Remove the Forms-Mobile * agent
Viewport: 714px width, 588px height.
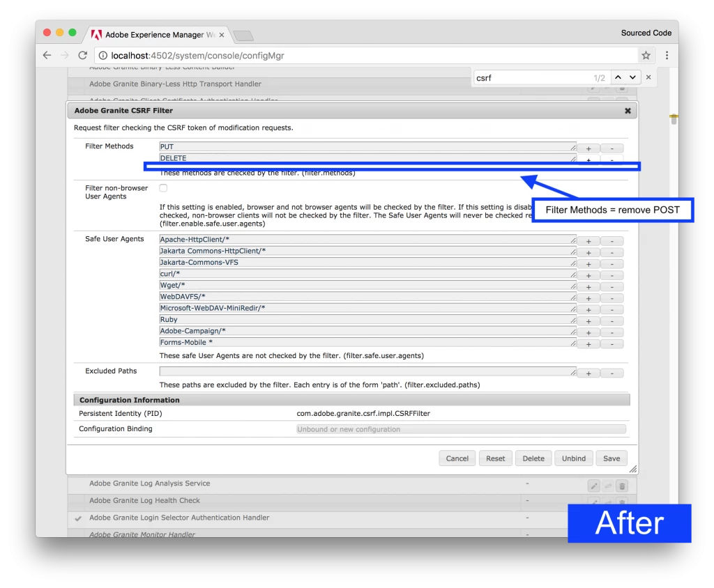tap(612, 344)
